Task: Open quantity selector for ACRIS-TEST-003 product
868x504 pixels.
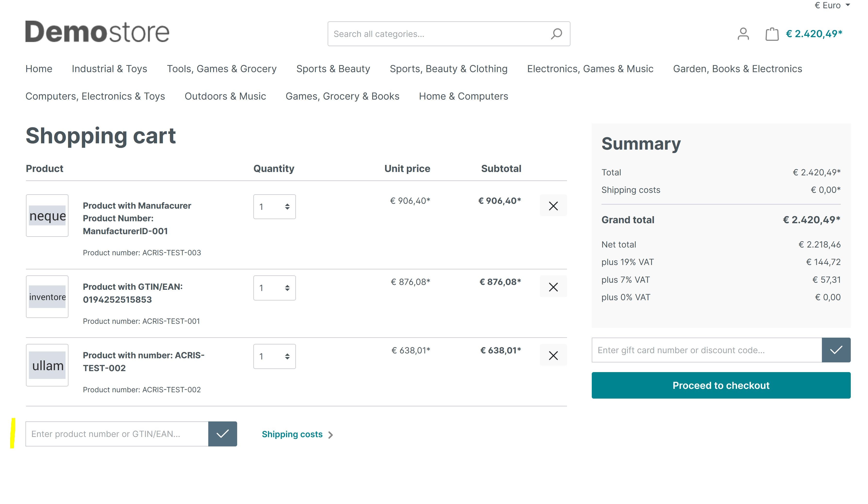Action: tap(275, 207)
